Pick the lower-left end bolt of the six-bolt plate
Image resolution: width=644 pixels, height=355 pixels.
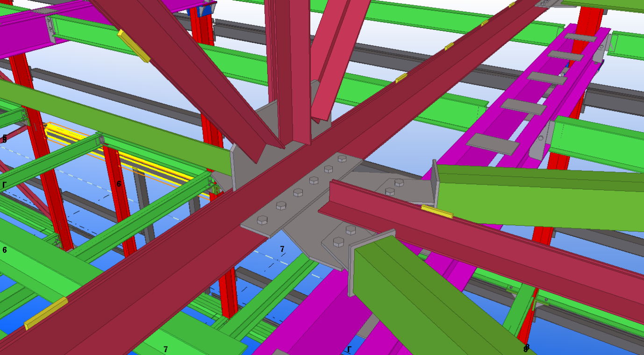pos(262,220)
